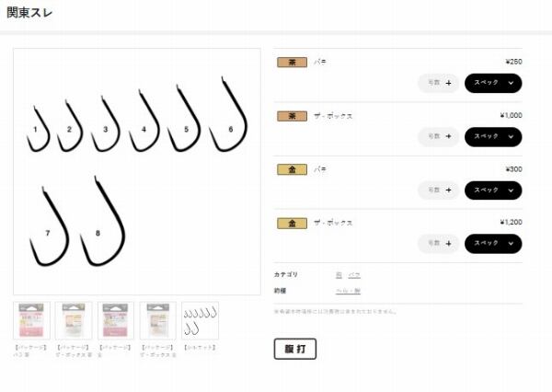
Task: Click the first brown 茶 color tag
Action: [293, 63]
